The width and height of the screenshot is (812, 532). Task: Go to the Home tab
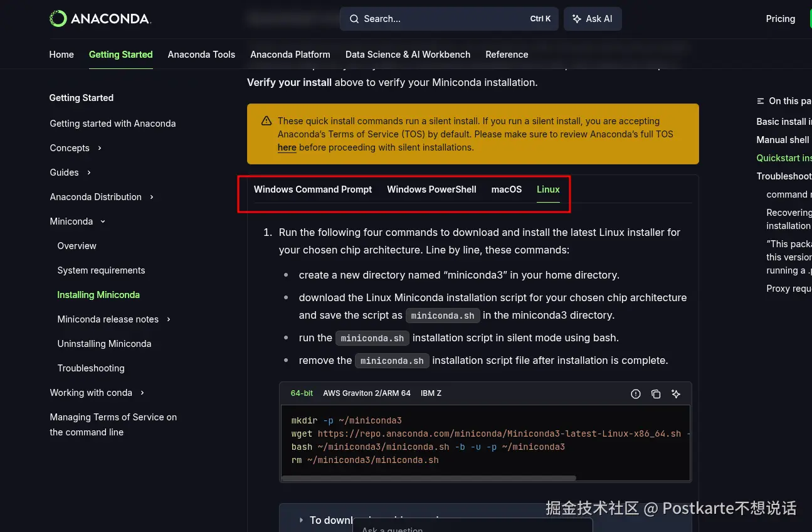(61, 55)
